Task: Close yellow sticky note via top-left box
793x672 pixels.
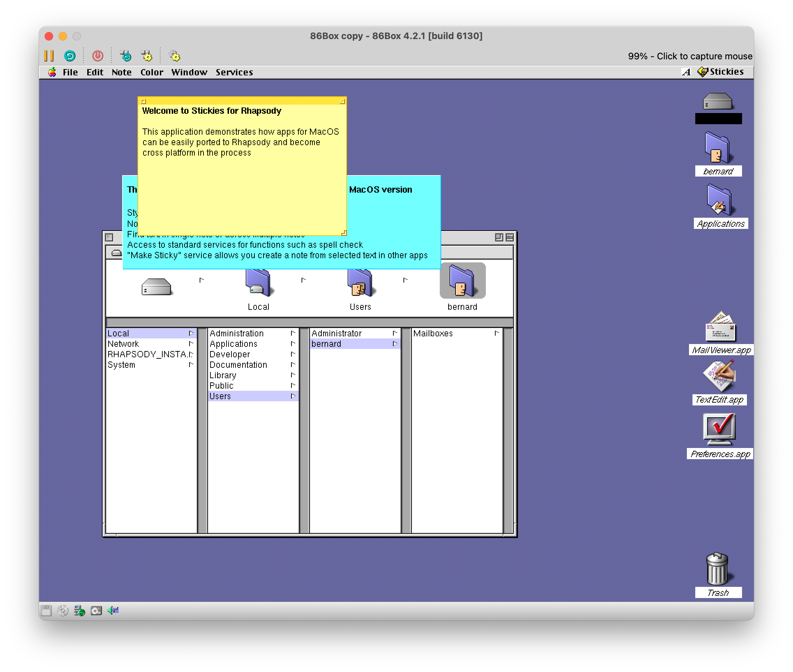Action: [144, 101]
